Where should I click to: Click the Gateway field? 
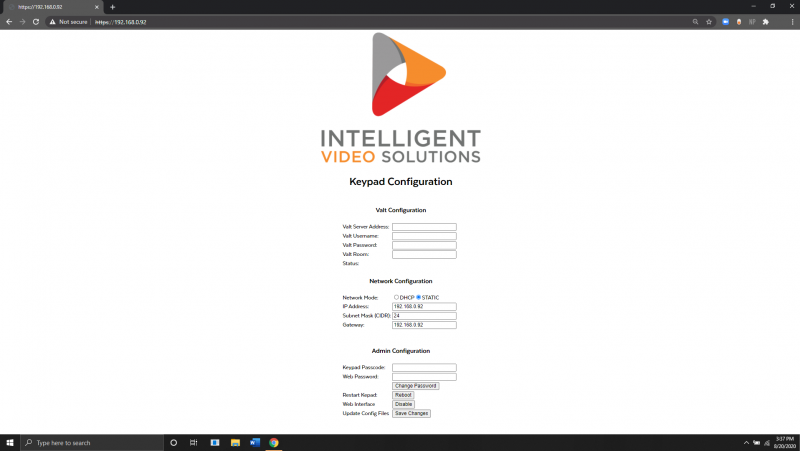(424, 325)
